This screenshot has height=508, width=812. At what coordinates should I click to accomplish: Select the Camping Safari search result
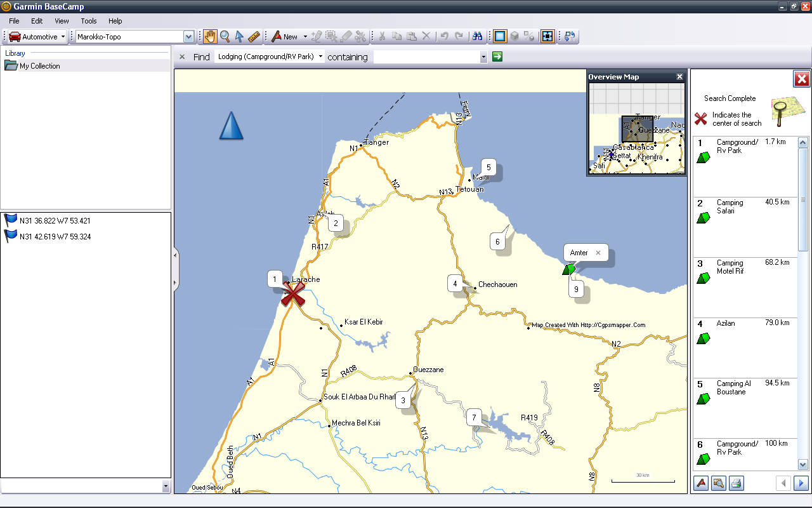click(745, 227)
